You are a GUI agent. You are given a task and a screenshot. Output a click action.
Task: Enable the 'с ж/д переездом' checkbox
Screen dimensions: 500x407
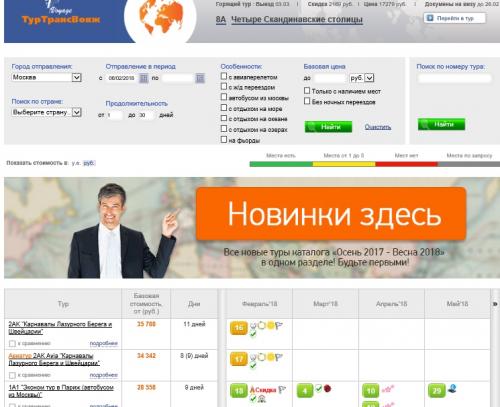[x=224, y=87]
